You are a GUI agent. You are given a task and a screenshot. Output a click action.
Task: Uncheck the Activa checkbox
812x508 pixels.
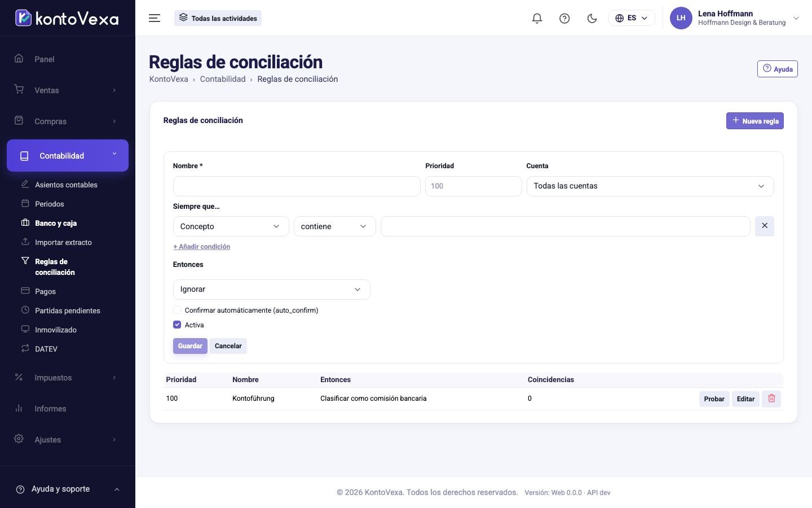(x=177, y=325)
